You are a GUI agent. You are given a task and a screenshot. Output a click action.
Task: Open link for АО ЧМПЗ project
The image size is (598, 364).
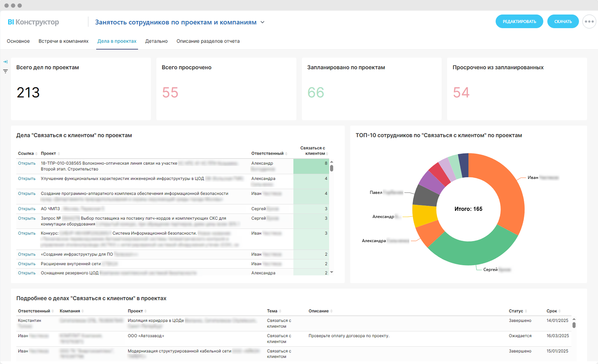click(x=27, y=209)
